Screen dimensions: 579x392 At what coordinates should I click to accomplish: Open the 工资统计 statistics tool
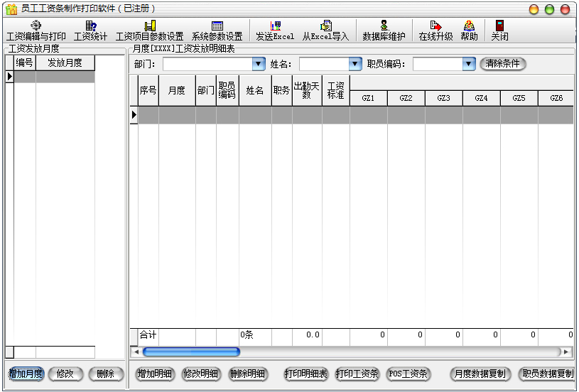click(90, 30)
